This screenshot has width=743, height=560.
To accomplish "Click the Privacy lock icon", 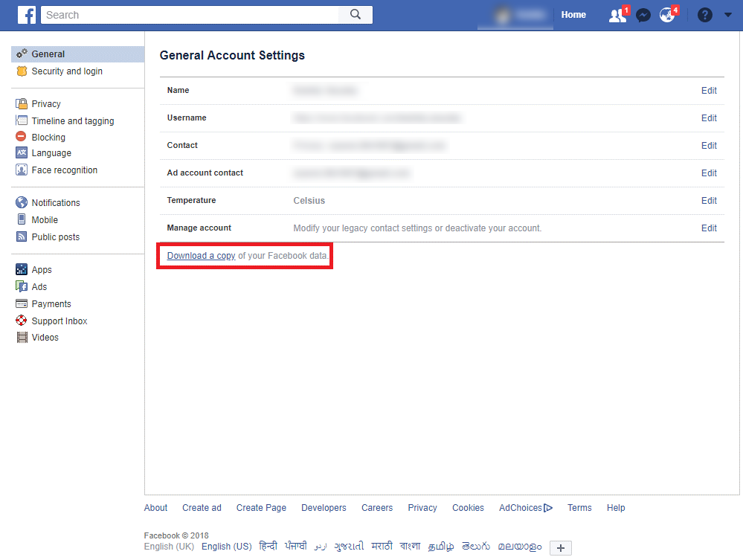I will (x=22, y=104).
